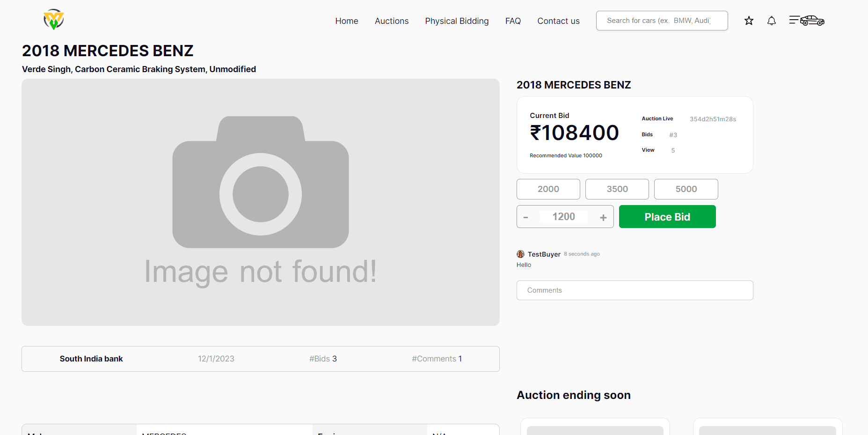This screenshot has height=435, width=868.
Task: Click the #Comments 1 text
Action: point(437,359)
